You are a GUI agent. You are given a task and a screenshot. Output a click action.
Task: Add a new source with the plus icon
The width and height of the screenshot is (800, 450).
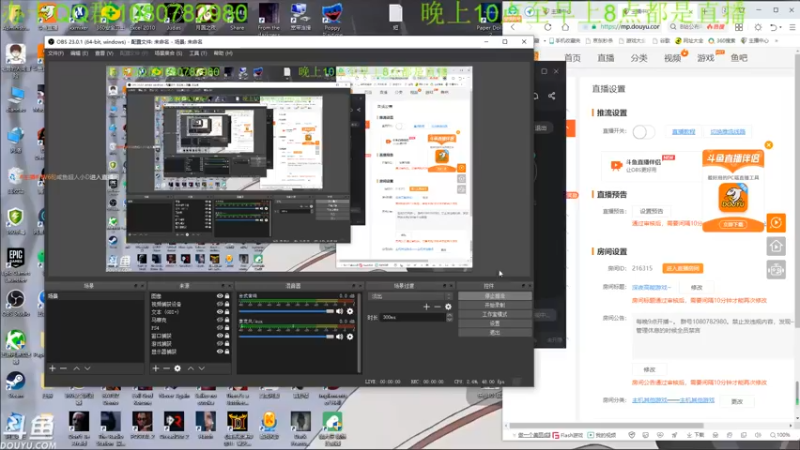click(x=156, y=368)
